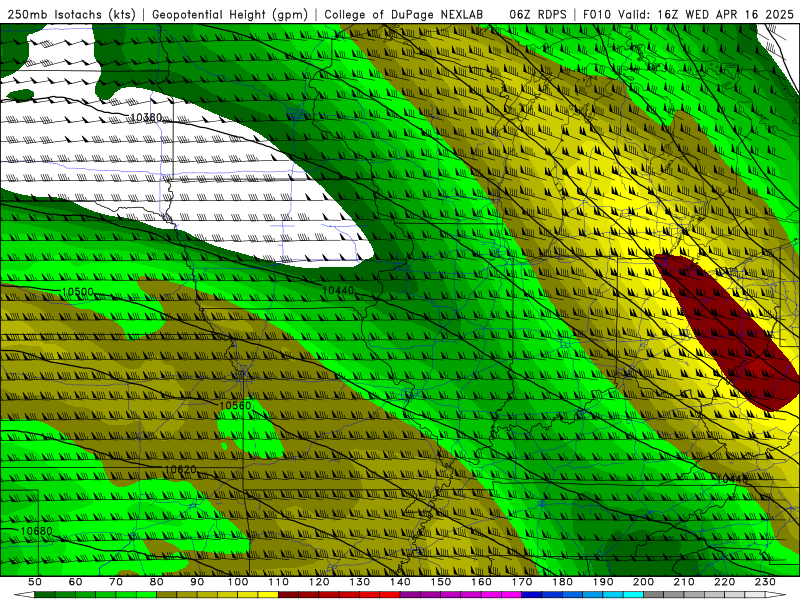Select the 10560 contour label
Screen dimensions: 800x600
pyautogui.click(x=235, y=405)
